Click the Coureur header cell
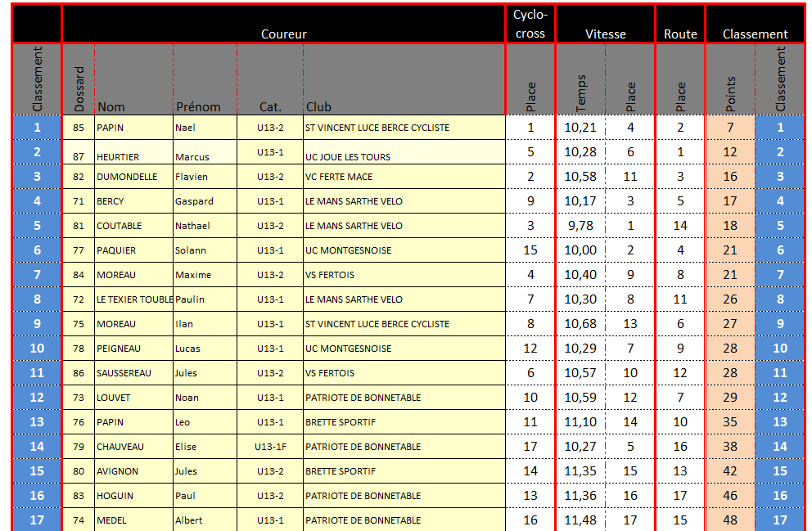This screenshot has height=531, width=812. [283, 34]
